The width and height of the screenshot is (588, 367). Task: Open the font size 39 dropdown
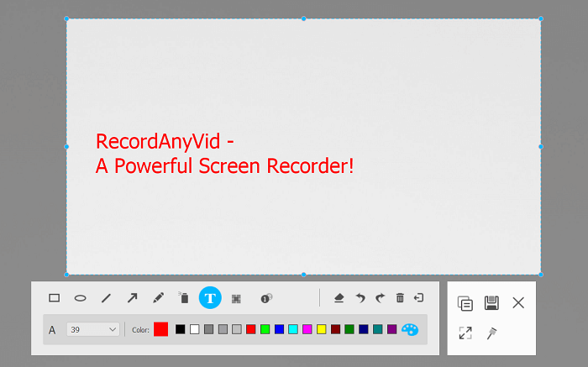pos(93,329)
